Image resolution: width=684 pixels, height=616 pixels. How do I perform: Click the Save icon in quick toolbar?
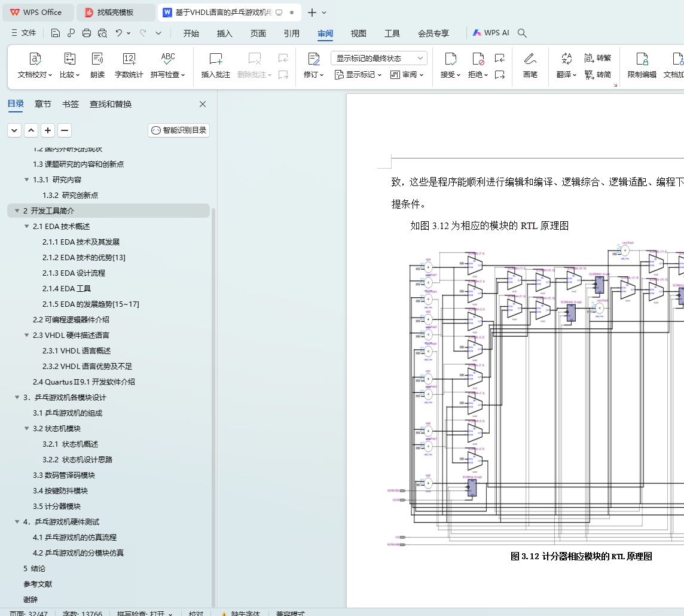pos(56,33)
